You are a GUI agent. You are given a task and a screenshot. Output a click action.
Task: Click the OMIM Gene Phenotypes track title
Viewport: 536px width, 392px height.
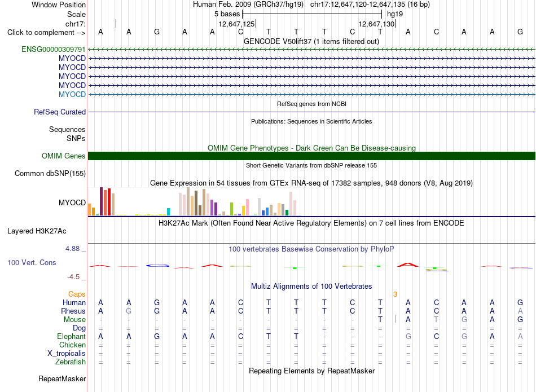[x=311, y=148]
